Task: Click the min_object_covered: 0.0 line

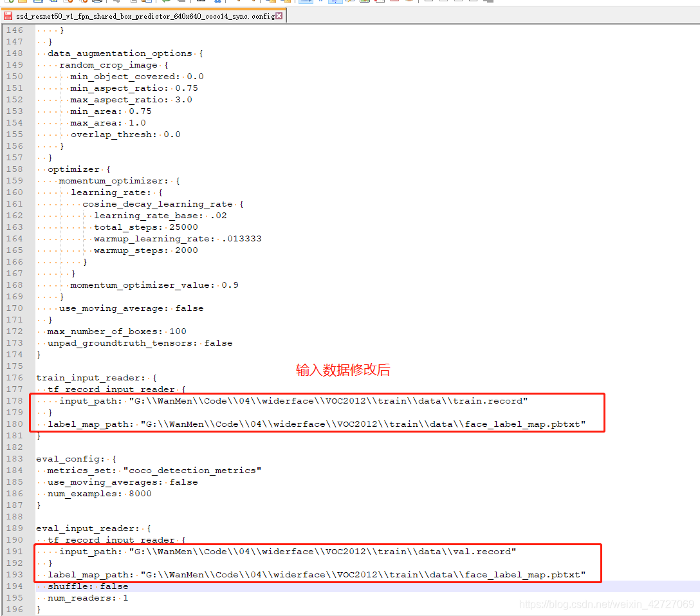Action: (136, 77)
